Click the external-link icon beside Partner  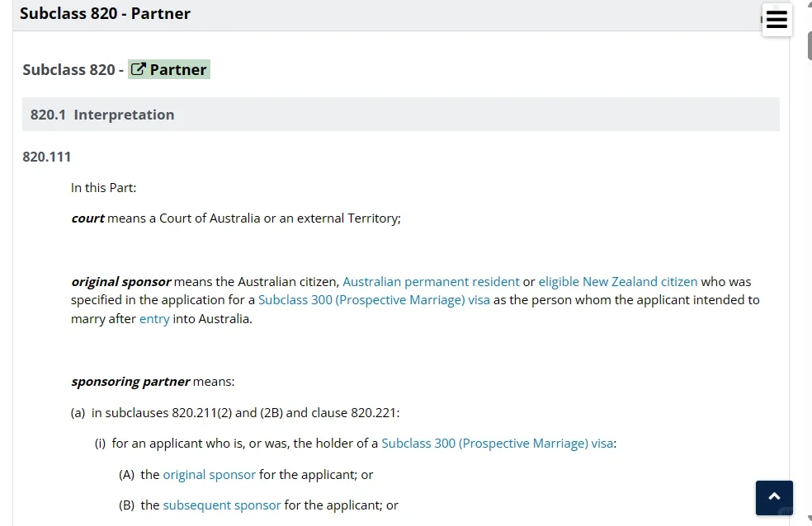click(x=139, y=69)
